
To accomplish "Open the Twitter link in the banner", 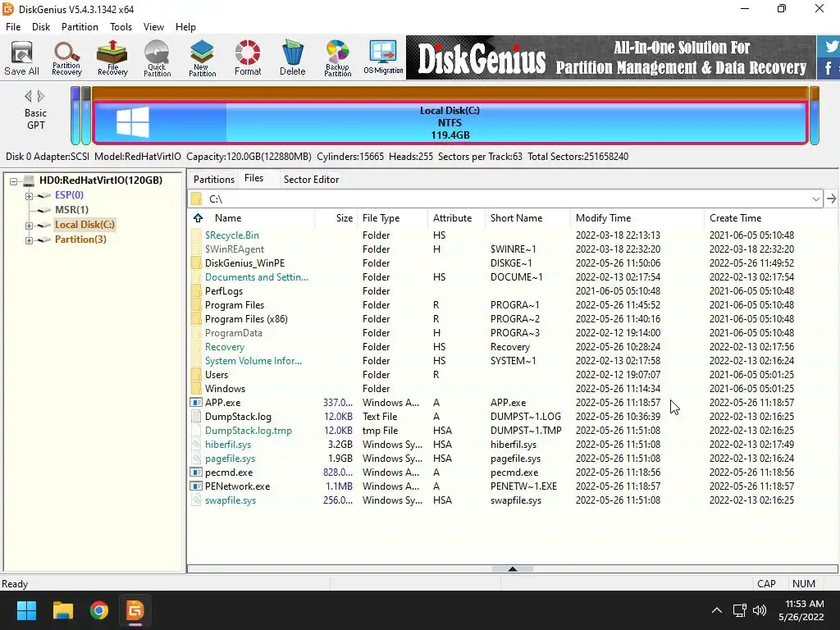I will click(830, 46).
